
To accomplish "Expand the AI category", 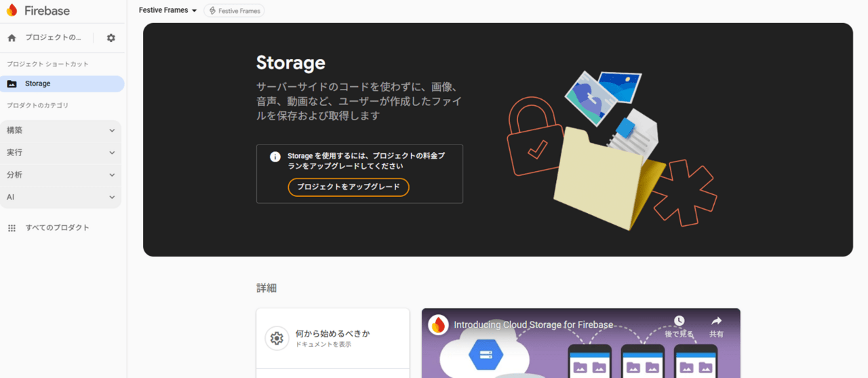I will 61,197.
